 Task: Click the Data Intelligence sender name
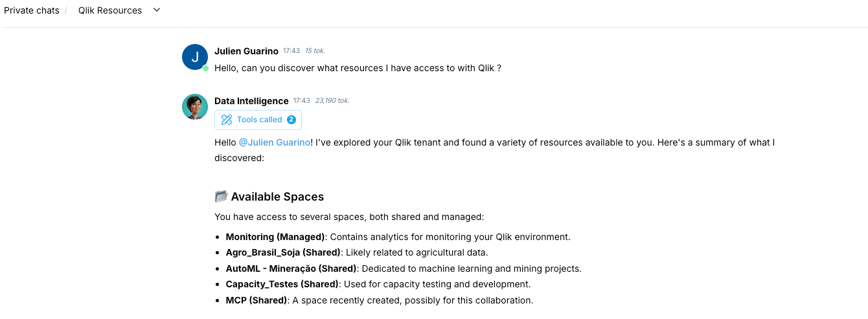coord(251,101)
